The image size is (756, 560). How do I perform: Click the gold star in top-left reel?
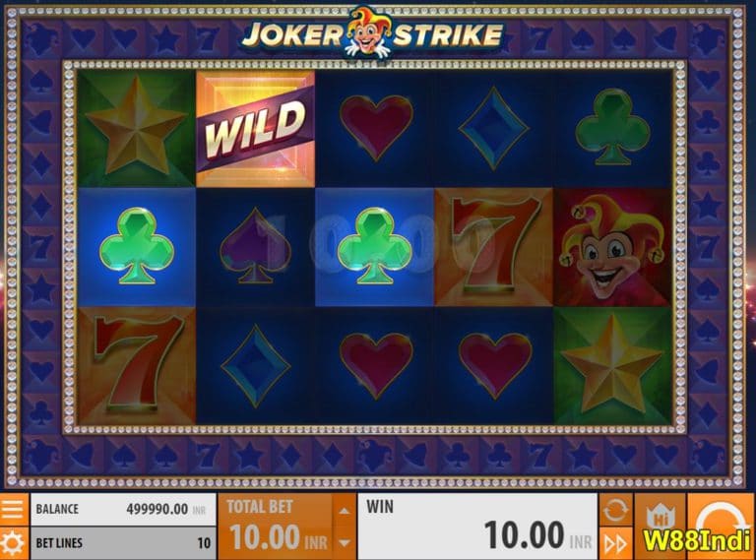coord(137,129)
